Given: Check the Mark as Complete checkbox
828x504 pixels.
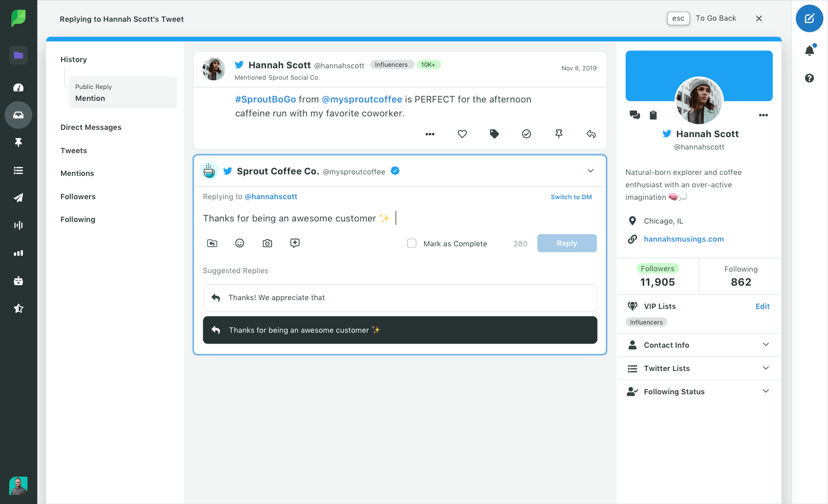Looking at the screenshot, I should pyautogui.click(x=411, y=243).
